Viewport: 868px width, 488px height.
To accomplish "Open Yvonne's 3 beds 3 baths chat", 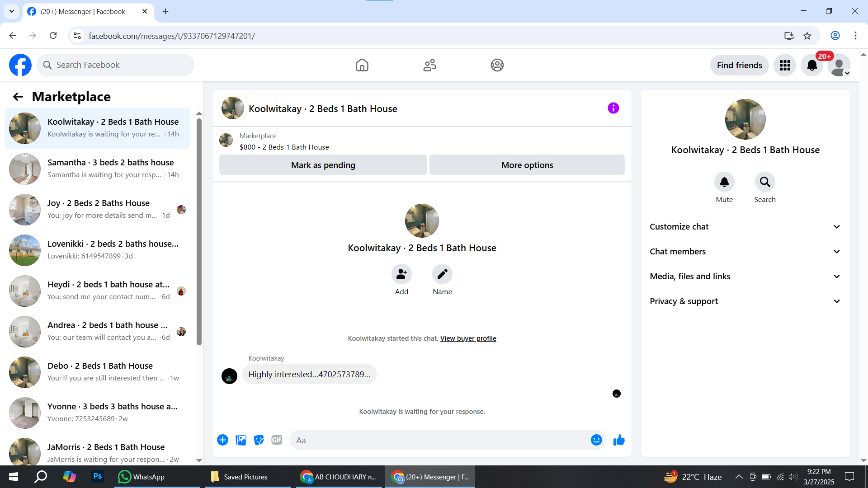I will (97, 413).
